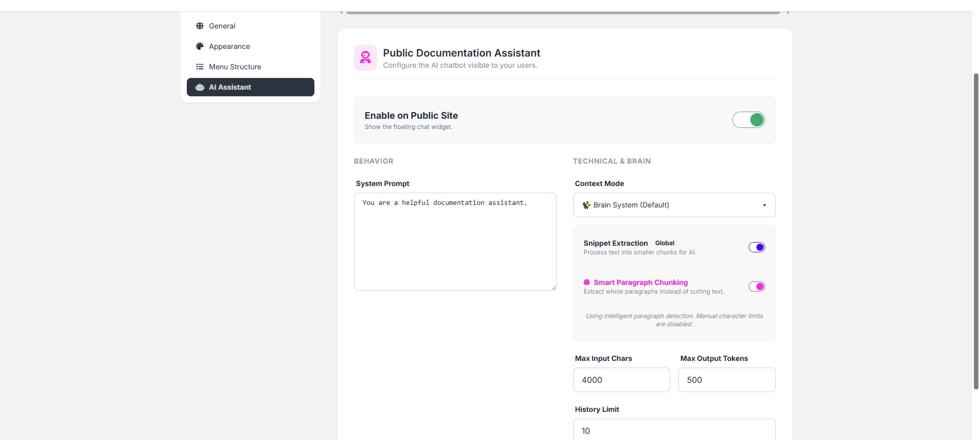Click the top horizontal scrollbar

click(x=562, y=12)
